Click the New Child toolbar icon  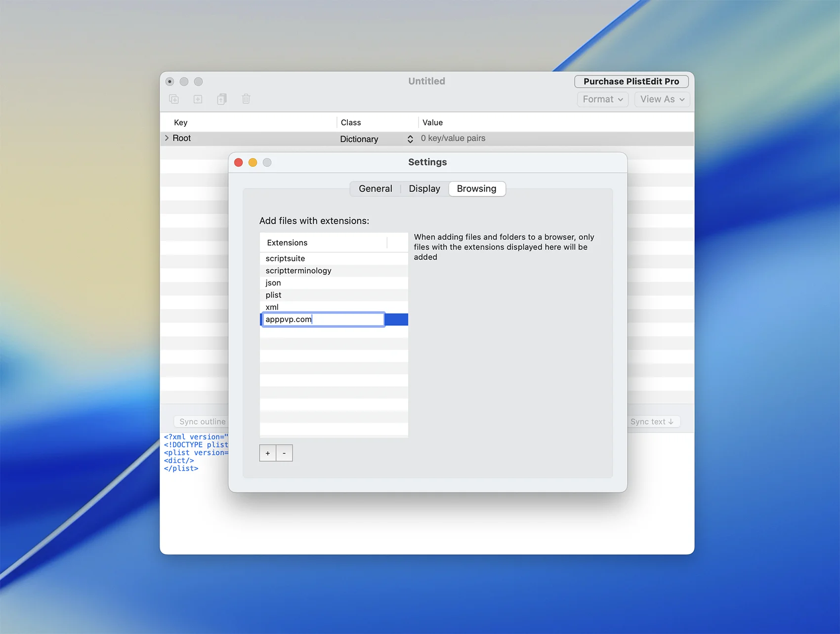coord(174,99)
